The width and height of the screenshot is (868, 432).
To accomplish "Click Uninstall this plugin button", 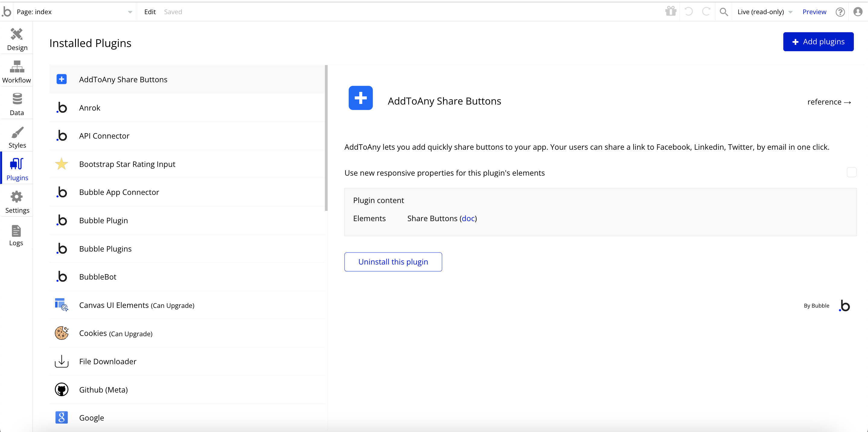I will 393,261.
